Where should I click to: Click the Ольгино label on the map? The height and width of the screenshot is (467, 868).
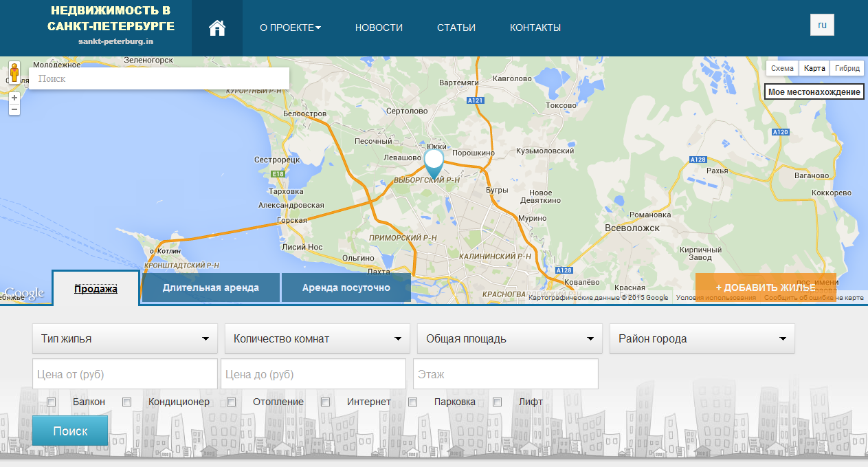click(x=358, y=257)
